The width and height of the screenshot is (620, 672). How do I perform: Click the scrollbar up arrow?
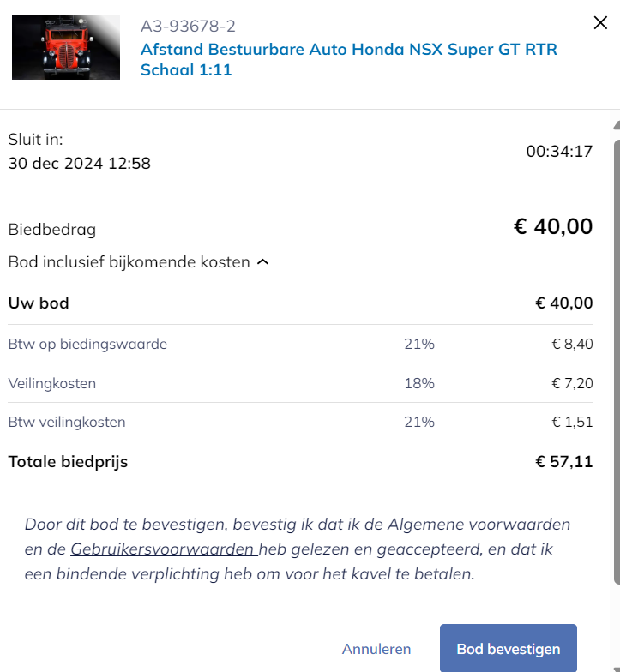tap(617, 125)
